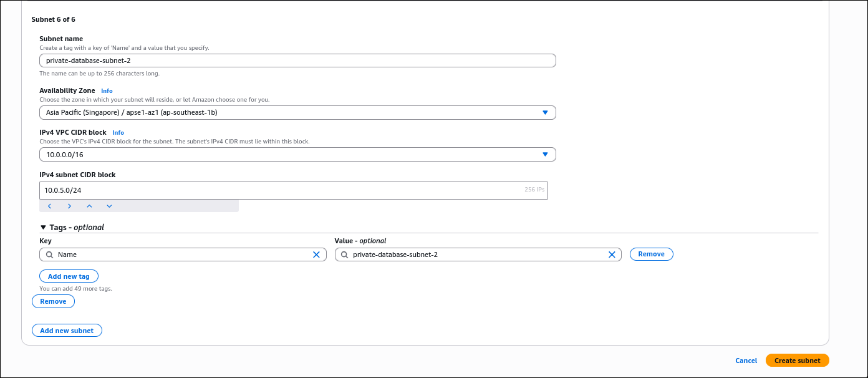Clear the tag value using its X icon
The image size is (868, 378).
click(612, 254)
